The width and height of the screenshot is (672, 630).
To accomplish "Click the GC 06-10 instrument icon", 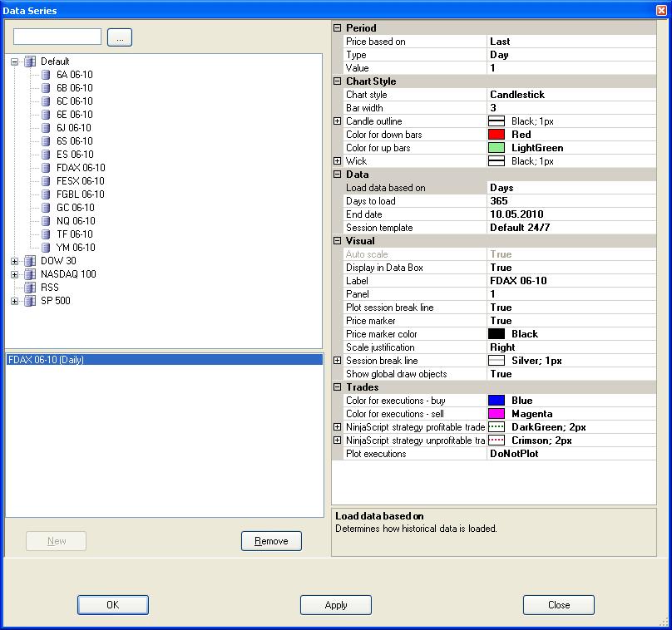I will 46,208.
